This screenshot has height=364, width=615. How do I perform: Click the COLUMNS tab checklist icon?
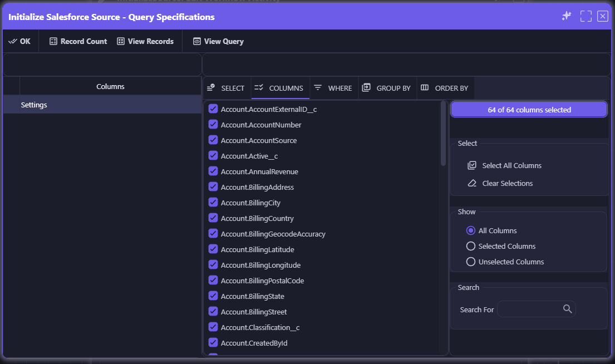258,87
